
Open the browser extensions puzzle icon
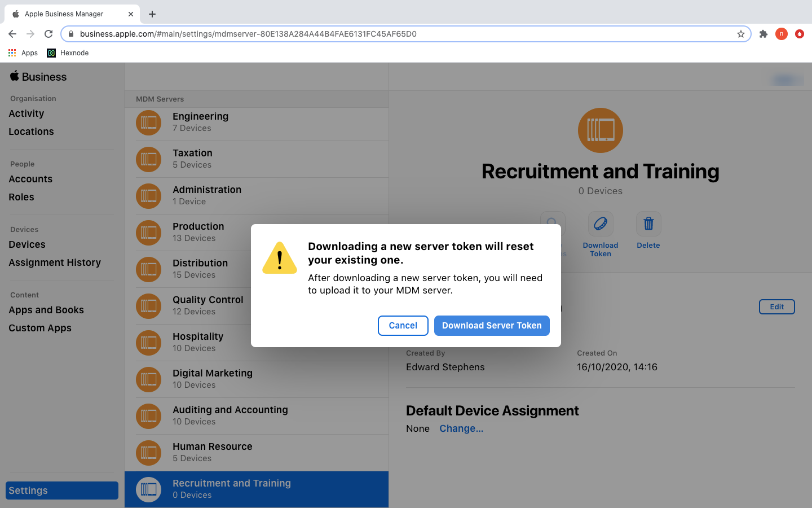coord(764,34)
